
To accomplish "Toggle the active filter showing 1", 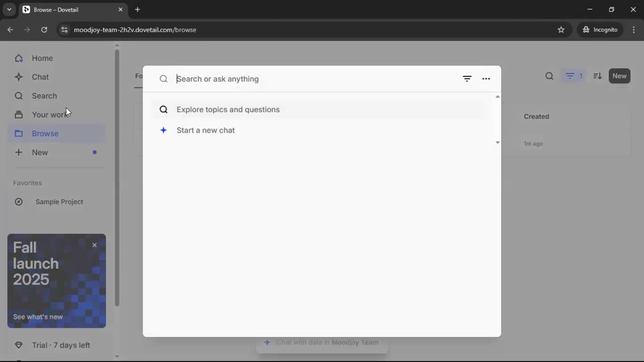I will click(574, 76).
